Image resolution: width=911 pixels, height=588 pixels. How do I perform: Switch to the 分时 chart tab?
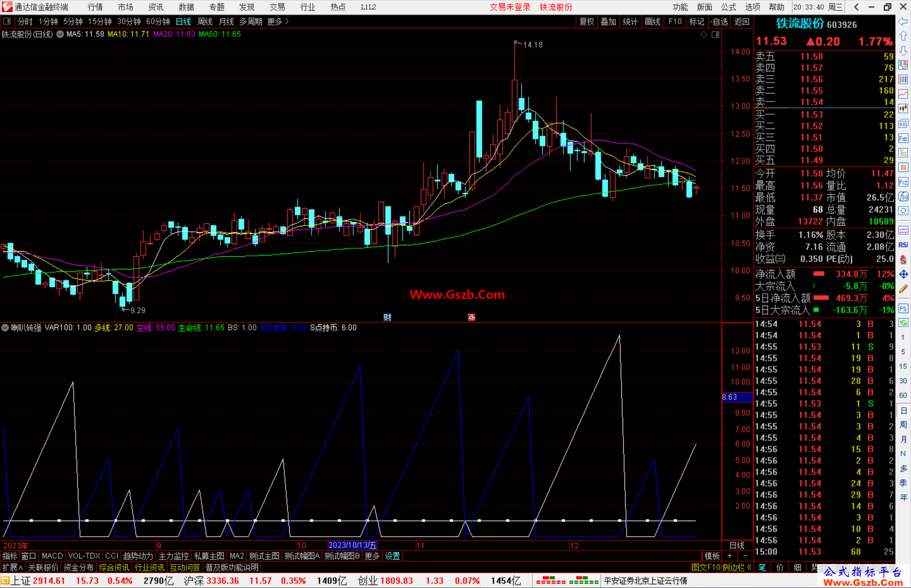point(25,21)
